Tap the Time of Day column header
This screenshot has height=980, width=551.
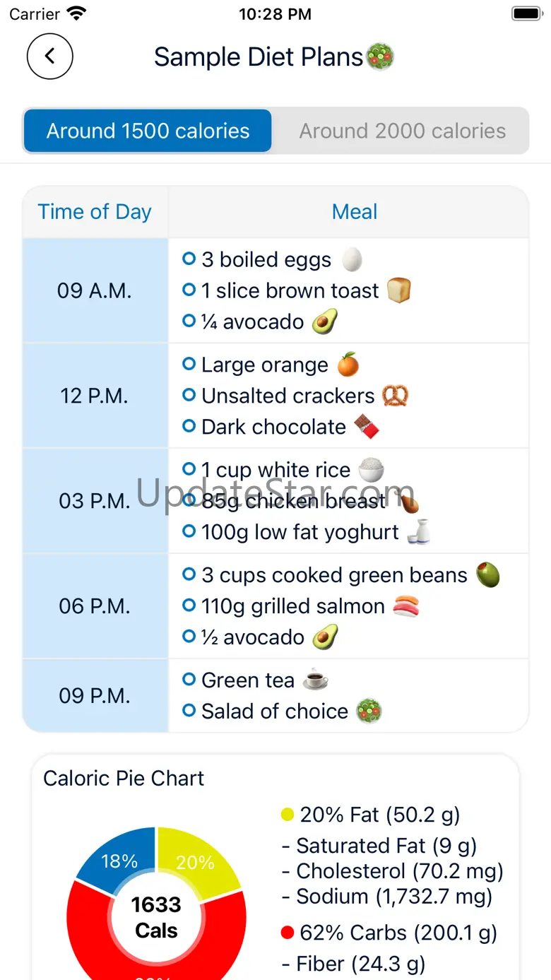[x=95, y=211]
